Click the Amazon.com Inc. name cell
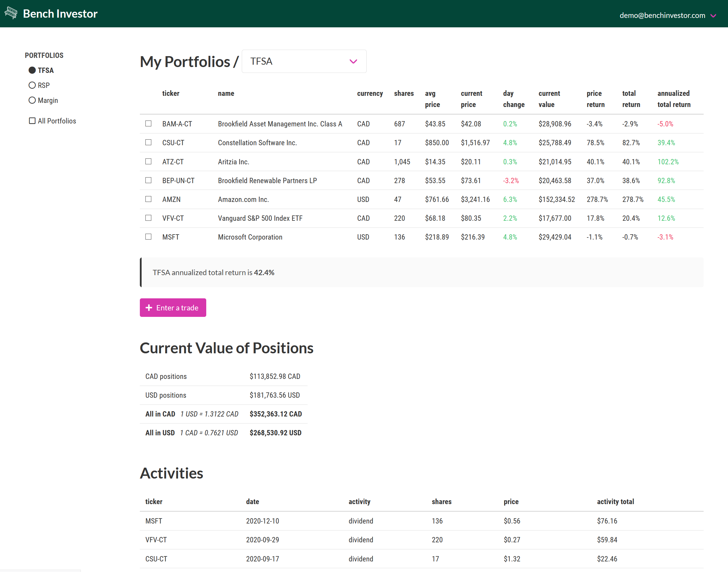728x572 pixels. pos(243,199)
